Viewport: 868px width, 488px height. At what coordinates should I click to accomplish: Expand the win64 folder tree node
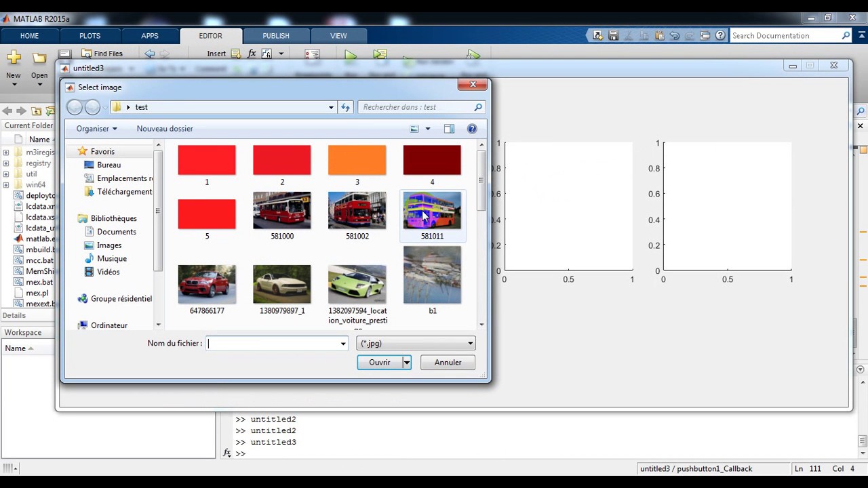(6, 185)
